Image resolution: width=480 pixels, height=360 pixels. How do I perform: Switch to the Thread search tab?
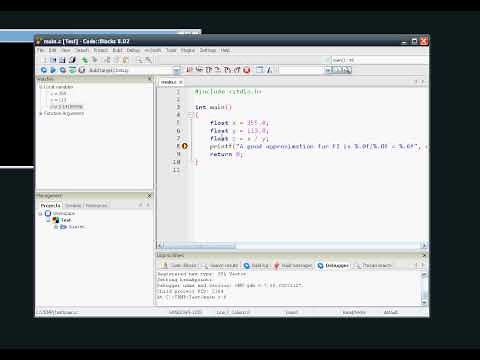tap(373, 265)
